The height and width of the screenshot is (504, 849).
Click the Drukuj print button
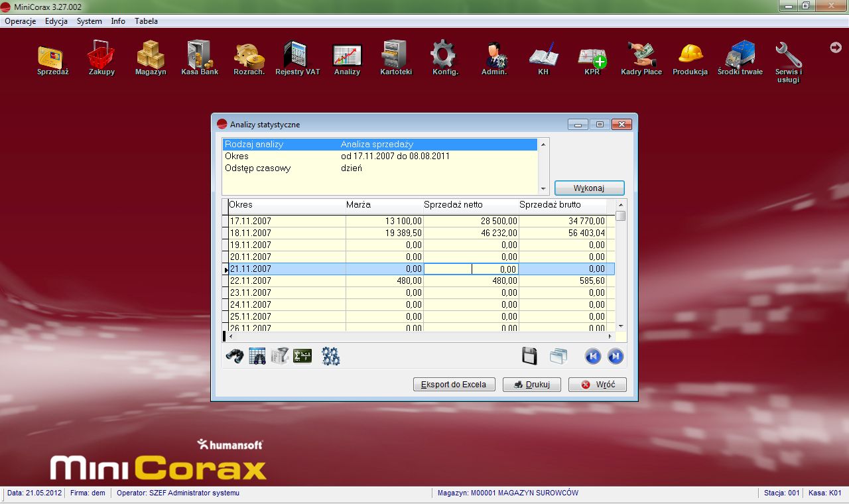click(x=532, y=385)
